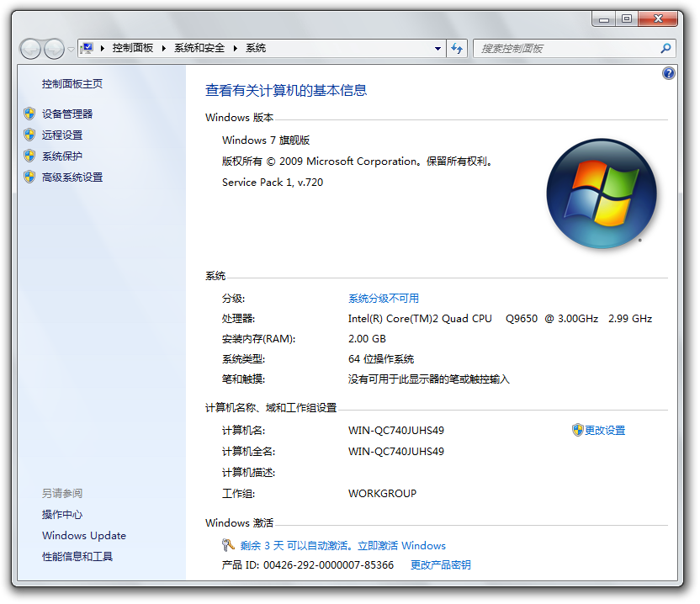Open Help via the blue question mark icon
This screenshot has width=700, height=604.
(x=669, y=73)
